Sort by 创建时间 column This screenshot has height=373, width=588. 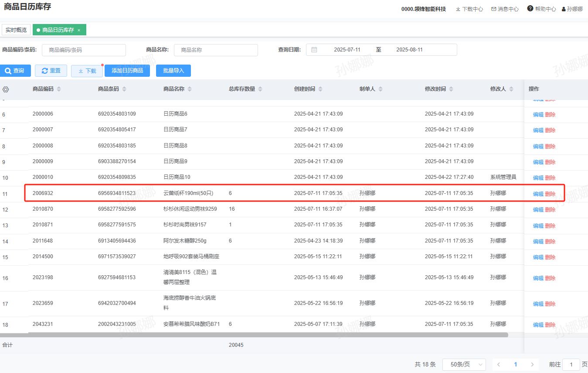pos(320,89)
